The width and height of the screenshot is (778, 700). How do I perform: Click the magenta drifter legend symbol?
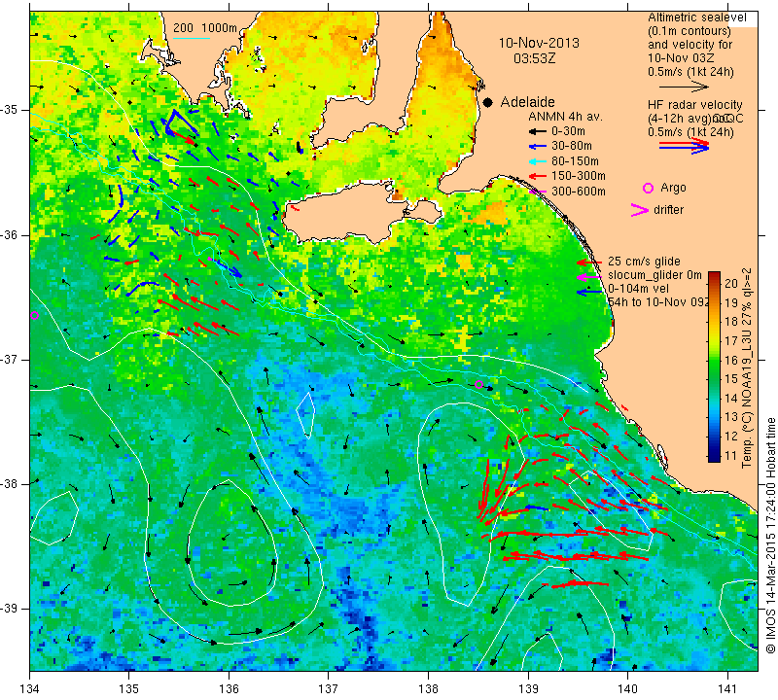coord(640,210)
